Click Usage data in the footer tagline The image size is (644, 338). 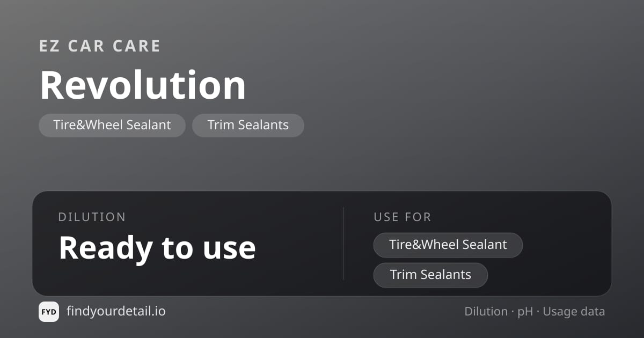574,312
